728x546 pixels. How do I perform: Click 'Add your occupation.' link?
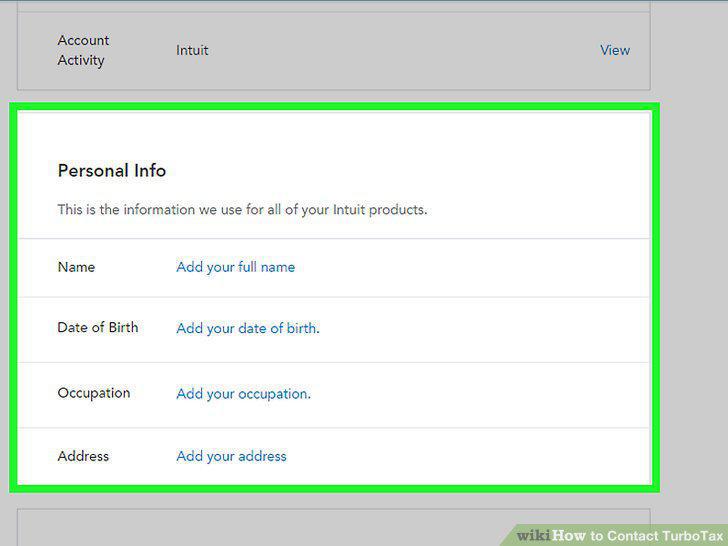click(x=243, y=394)
